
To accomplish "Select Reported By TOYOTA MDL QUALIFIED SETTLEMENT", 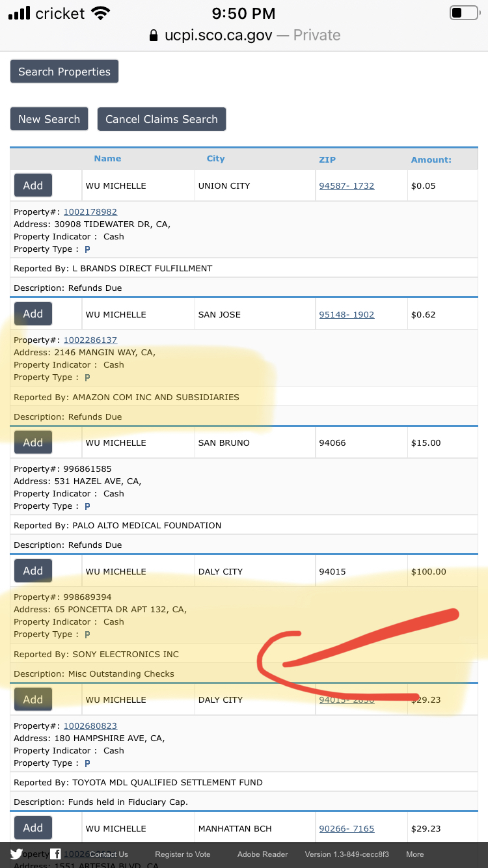I will coord(138,782).
